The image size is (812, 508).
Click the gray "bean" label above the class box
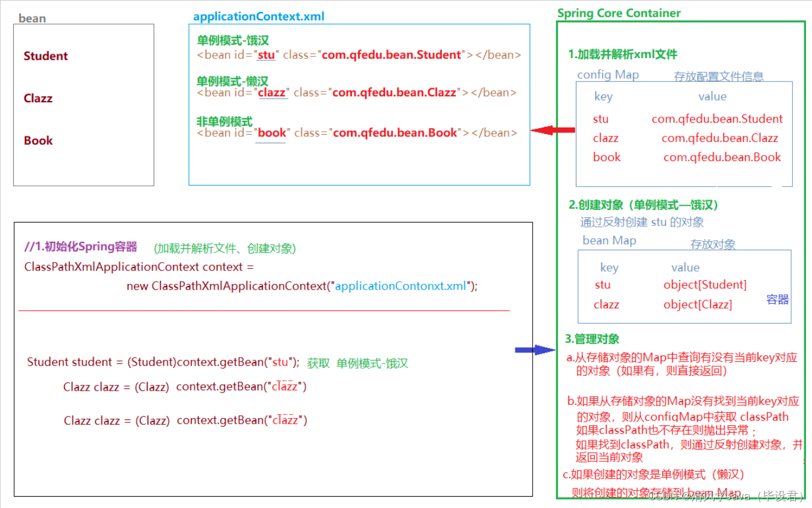click(x=32, y=18)
